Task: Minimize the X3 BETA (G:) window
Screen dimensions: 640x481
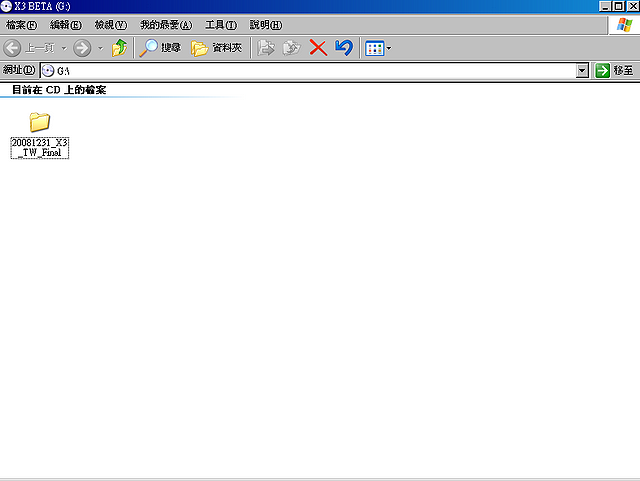Action: pos(605,6)
